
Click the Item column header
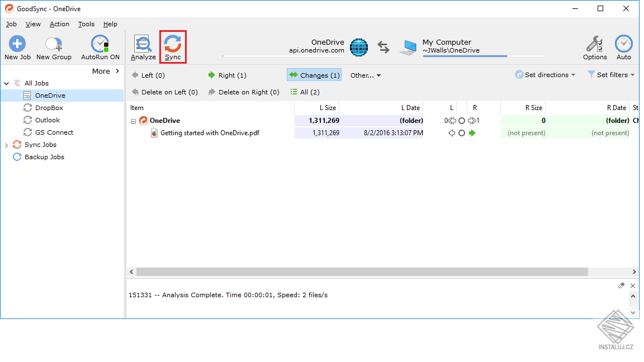tap(210, 108)
